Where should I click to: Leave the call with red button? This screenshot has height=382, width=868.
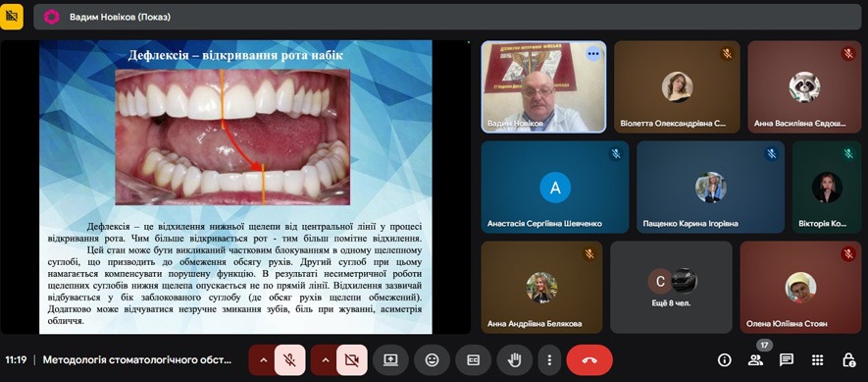pyautogui.click(x=589, y=359)
